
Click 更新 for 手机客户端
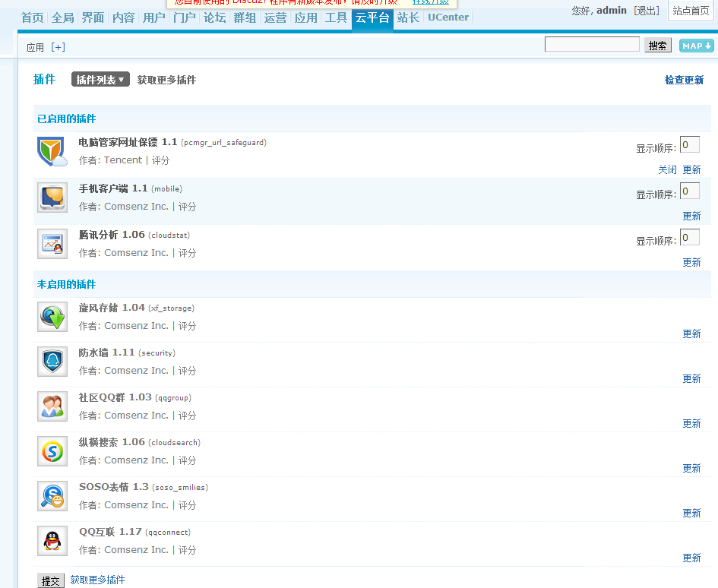pos(691,216)
